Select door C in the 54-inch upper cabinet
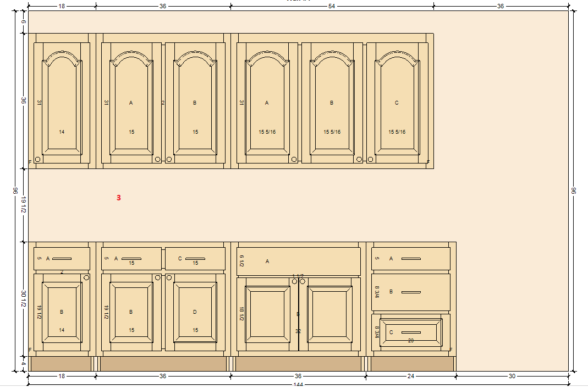The height and width of the screenshot is (387, 588). (x=397, y=105)
